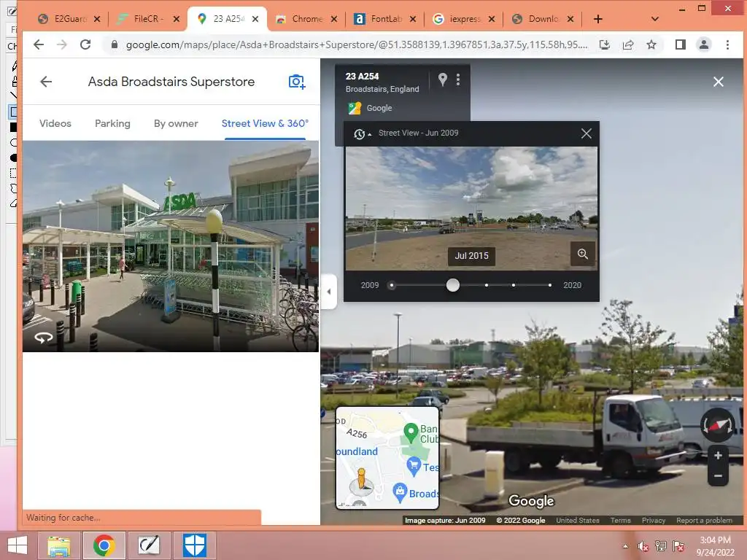Switch to the FileCR tab

(148, 19)
